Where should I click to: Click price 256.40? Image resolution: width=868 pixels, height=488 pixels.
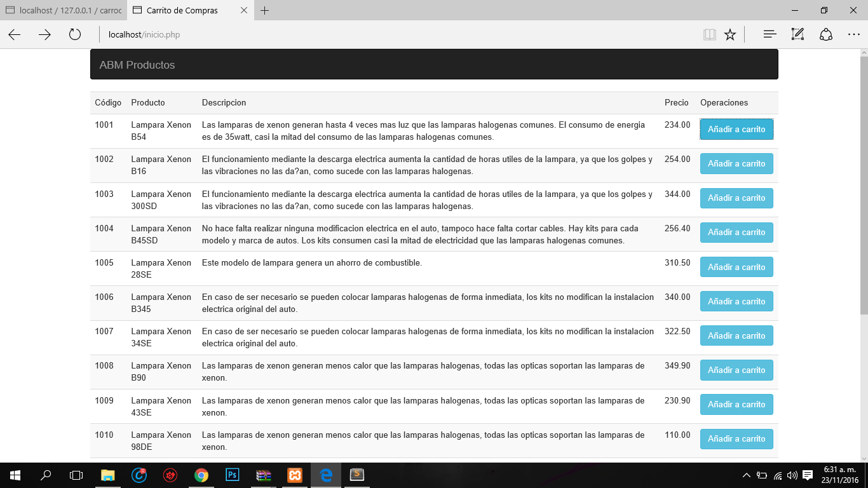tap(677, 228)
